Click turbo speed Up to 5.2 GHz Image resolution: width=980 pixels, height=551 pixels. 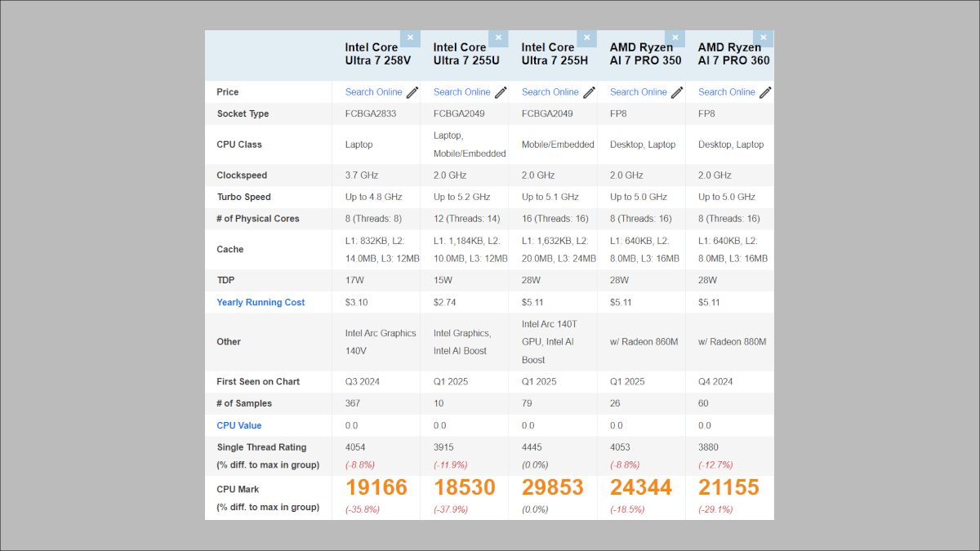pos(462,197)
